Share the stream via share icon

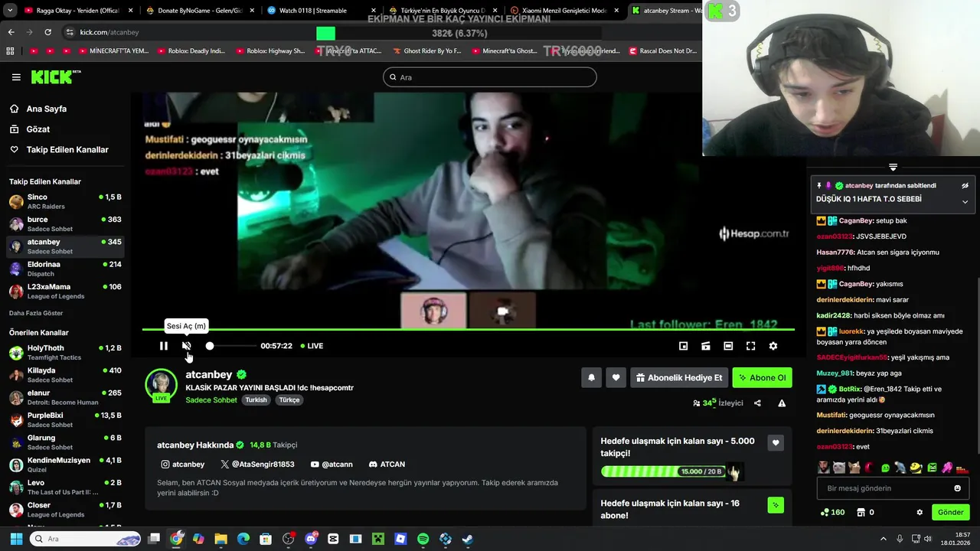tap(757, 403)
